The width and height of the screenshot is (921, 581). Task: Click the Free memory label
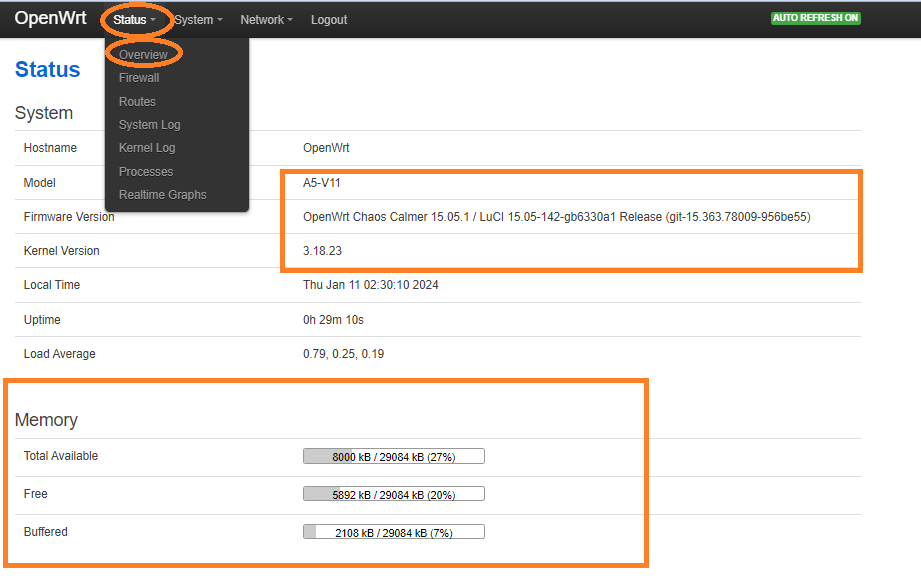pos(35,494)
